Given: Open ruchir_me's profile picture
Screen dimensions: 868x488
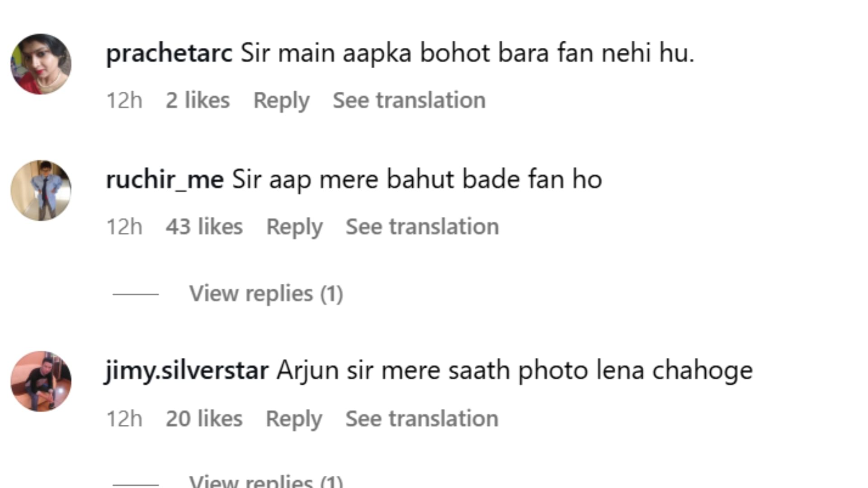Looking at the screenshot, I should 41,190.
